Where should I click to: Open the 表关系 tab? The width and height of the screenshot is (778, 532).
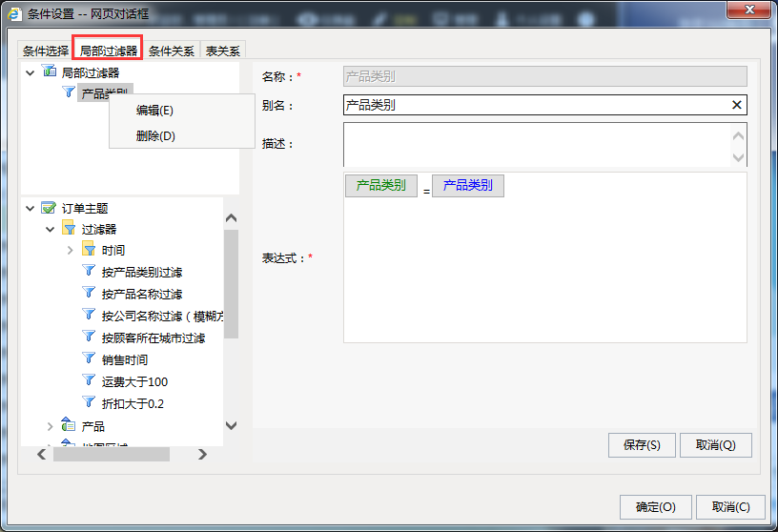point(223,51)
